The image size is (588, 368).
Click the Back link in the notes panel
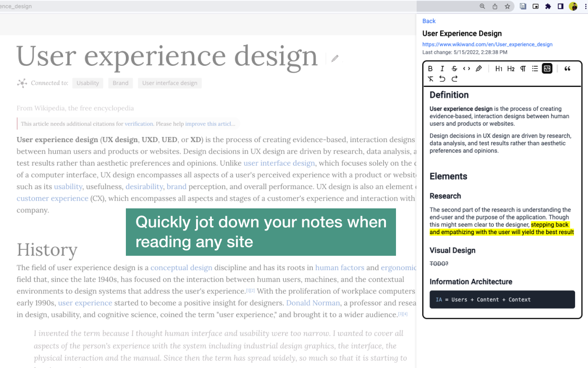click(x=429, y=21)
